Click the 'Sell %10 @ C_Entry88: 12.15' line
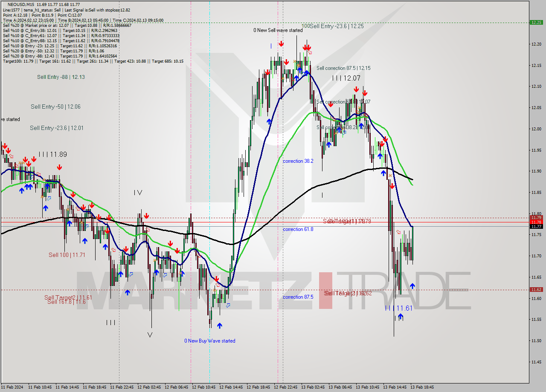This screenshot has height=392, width=546. coord(61,40)
